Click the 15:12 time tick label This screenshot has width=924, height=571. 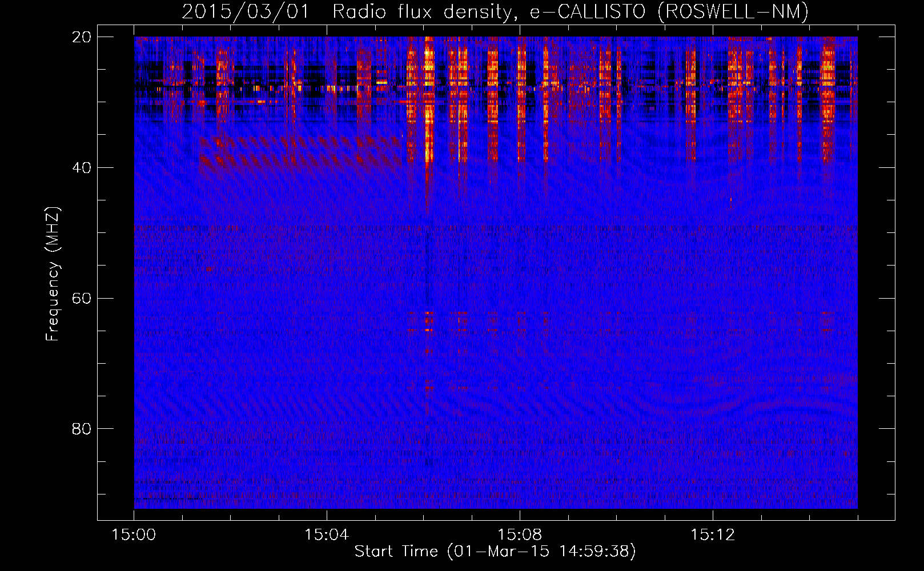click(x=712, y=535)
